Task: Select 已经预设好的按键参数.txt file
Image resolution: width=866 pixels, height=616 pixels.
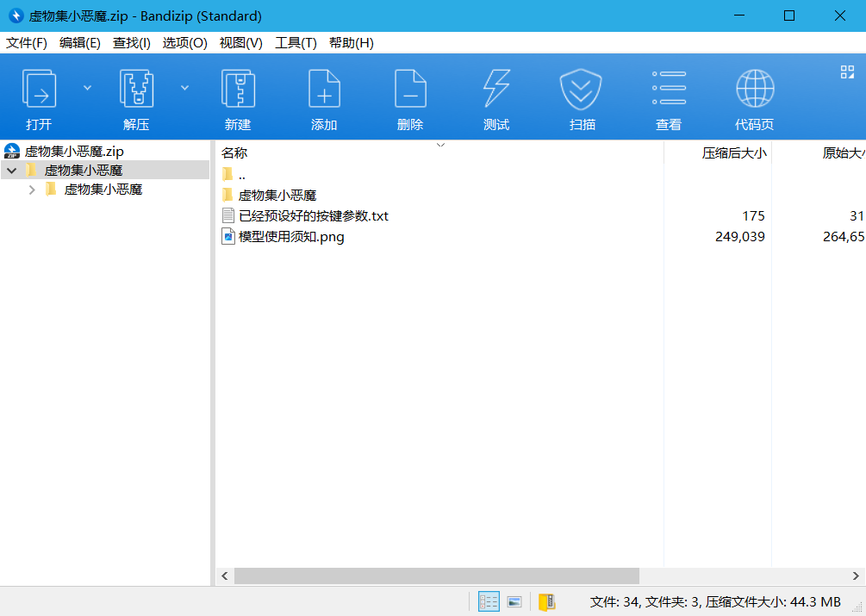Action: coord(314,216)
